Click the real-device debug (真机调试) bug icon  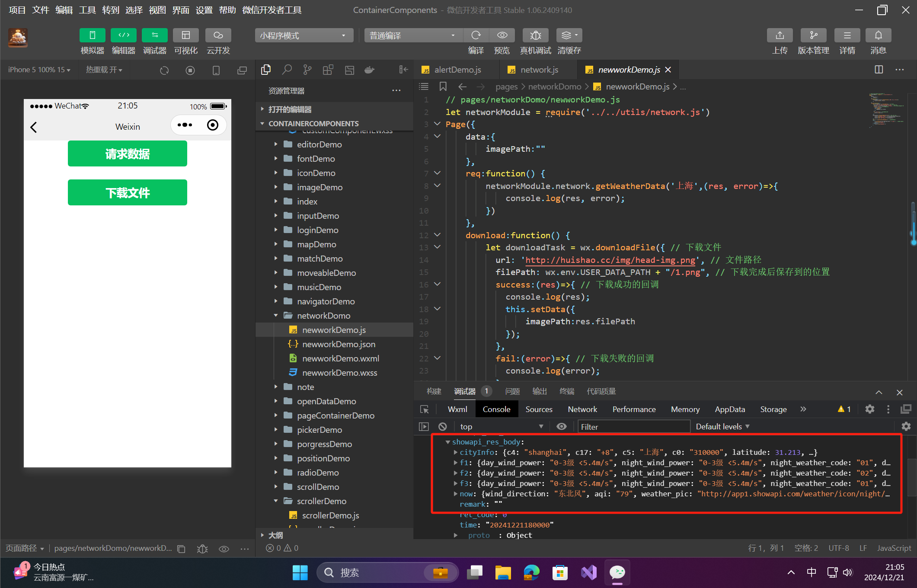pyautogui.click(x=535, y=35)
